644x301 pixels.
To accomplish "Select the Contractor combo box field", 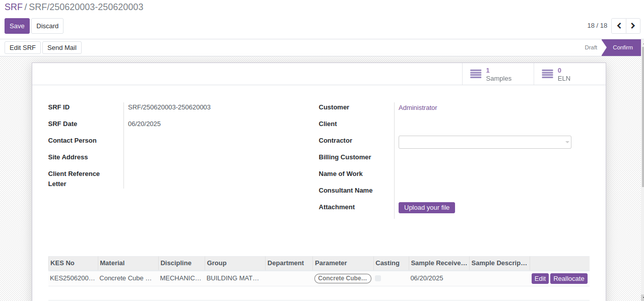I will (x=485, y=142).
